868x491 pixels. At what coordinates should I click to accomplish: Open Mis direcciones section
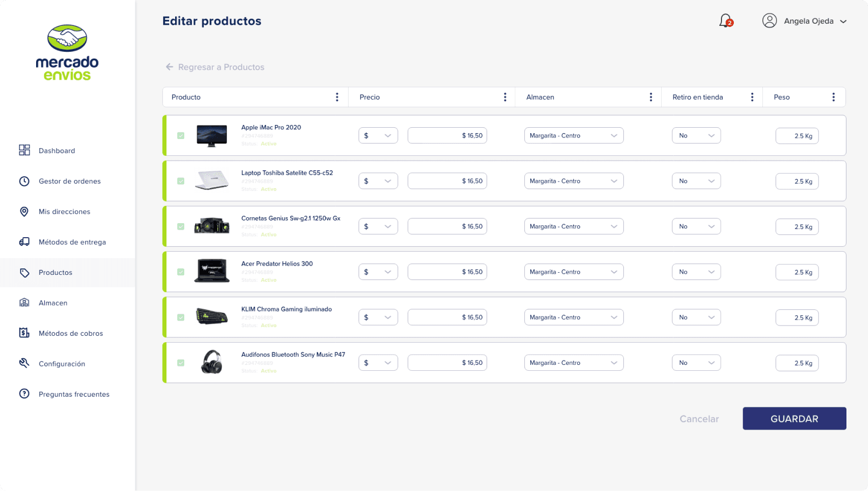coord(64,211)
